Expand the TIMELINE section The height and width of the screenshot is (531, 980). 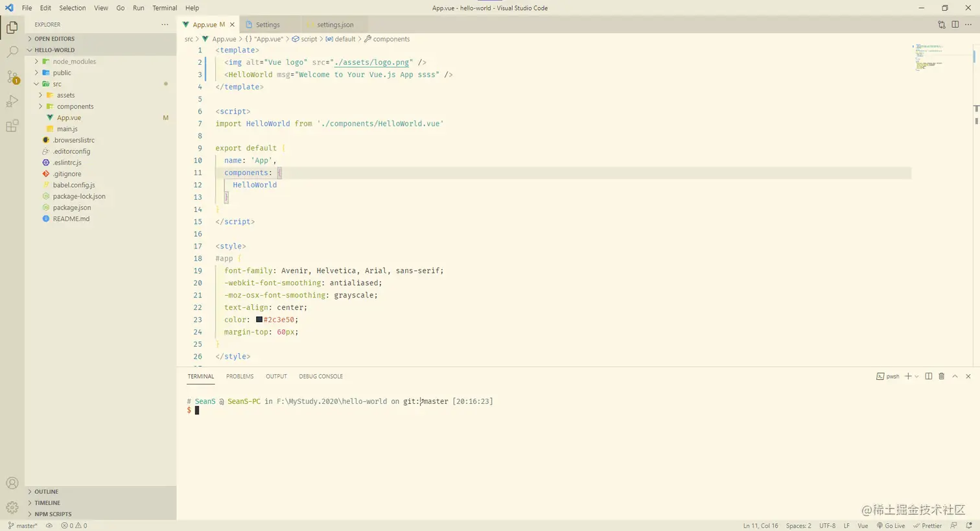(x=100, y=503)
